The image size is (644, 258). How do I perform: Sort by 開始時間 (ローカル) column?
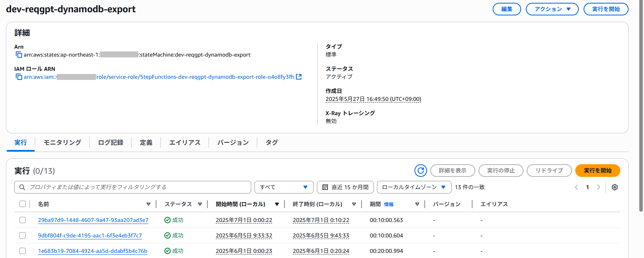click(277, 204)
